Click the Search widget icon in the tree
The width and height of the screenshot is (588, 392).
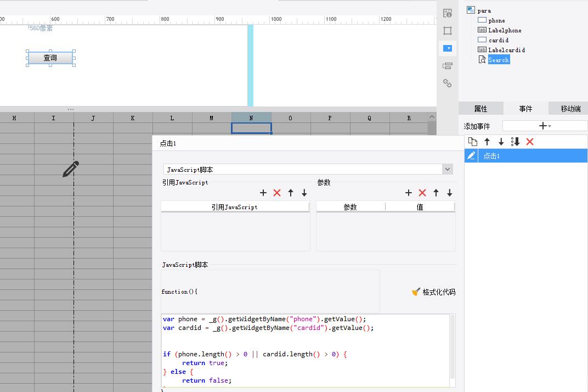coord(482,60)
